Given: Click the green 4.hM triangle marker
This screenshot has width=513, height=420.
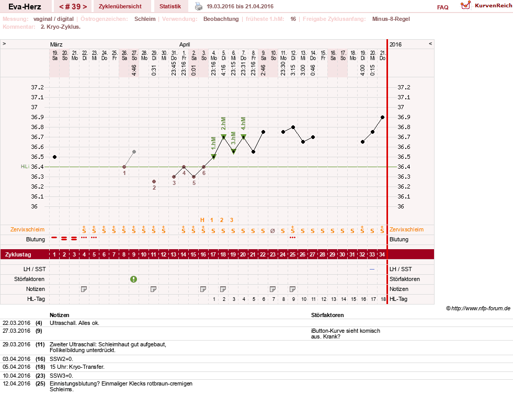Looking at the screenshot, I should [x=243, y=137].
